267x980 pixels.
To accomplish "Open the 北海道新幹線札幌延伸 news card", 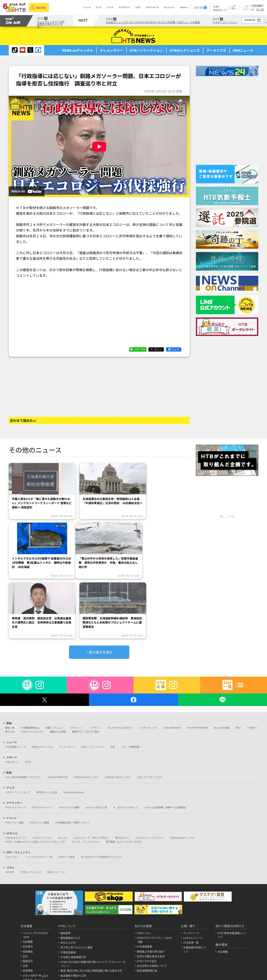I will [x=113, y=610].
